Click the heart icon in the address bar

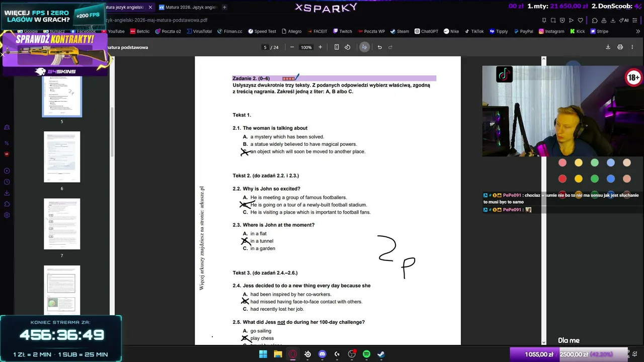pyautogui.click(x=580, y=20)
